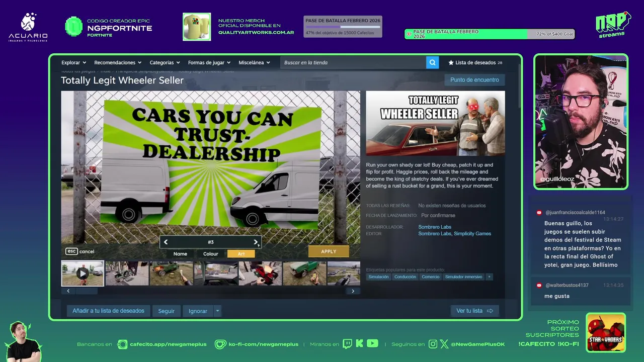Open Sombrero Labs developer link

click(435, 227)
